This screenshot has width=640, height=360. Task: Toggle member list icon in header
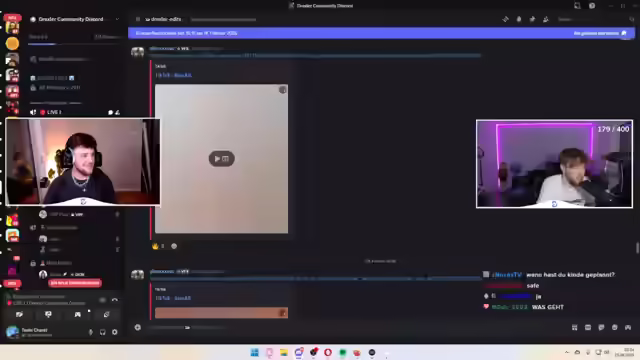(546, 19)
